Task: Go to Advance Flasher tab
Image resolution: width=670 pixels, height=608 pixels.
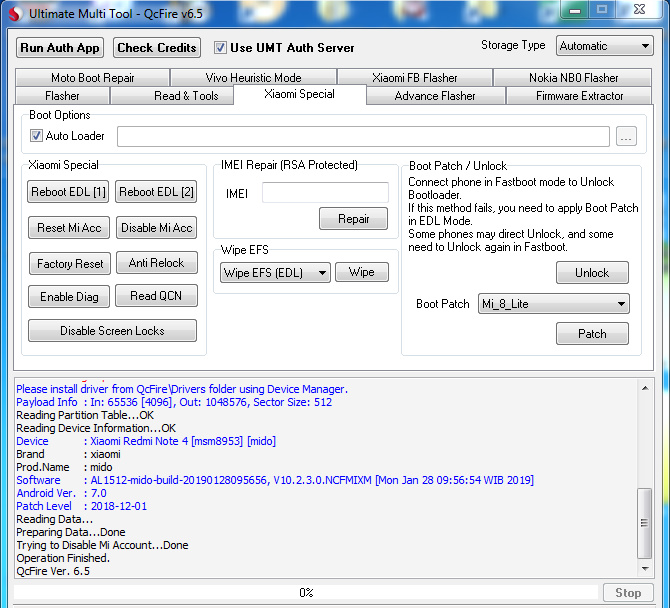Action: coord(435,95)
